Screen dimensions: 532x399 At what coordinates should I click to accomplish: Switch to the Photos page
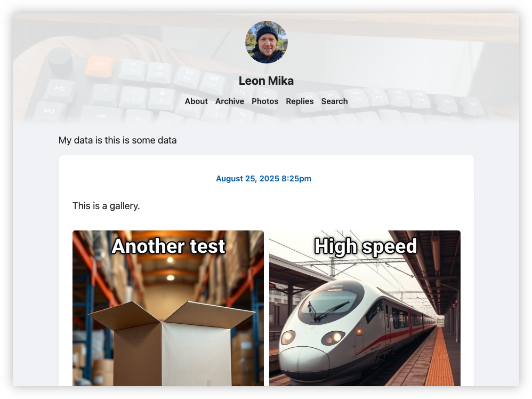(x=265, y=101)
